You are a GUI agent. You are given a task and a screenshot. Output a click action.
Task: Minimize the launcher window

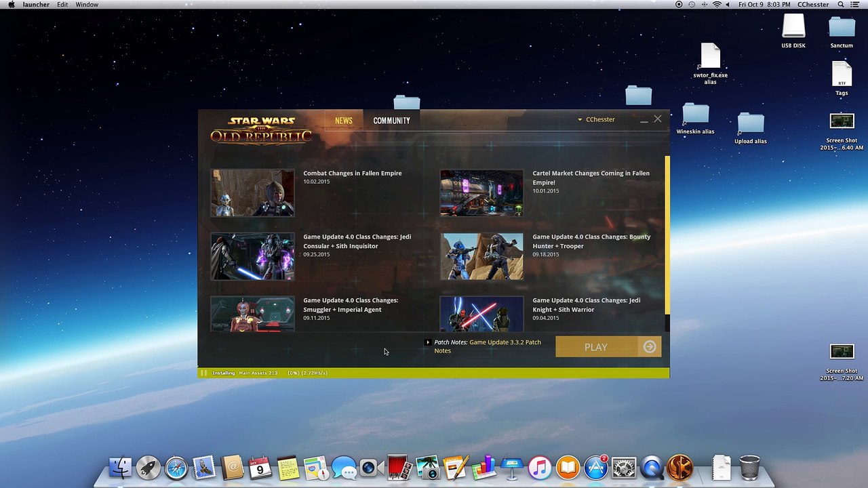pos(644,120)
